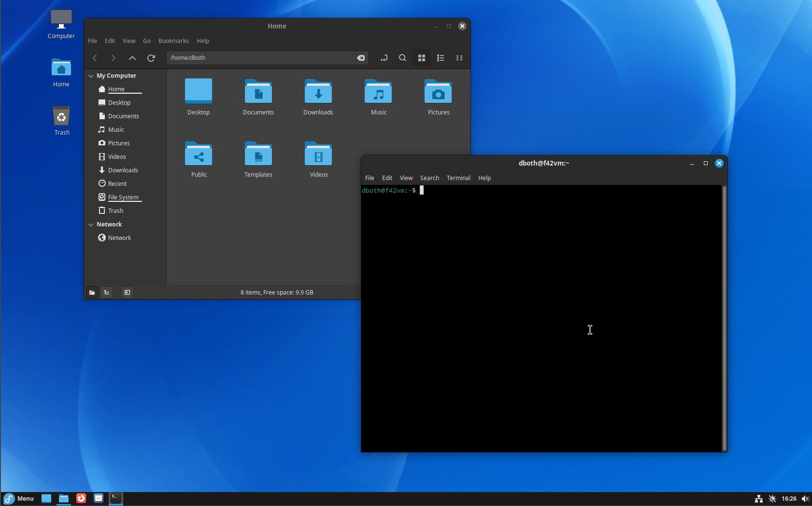The height and width of the screenshot is (506, 812).
Task: Select the Desktop folder icon
Action: point(199,91)
